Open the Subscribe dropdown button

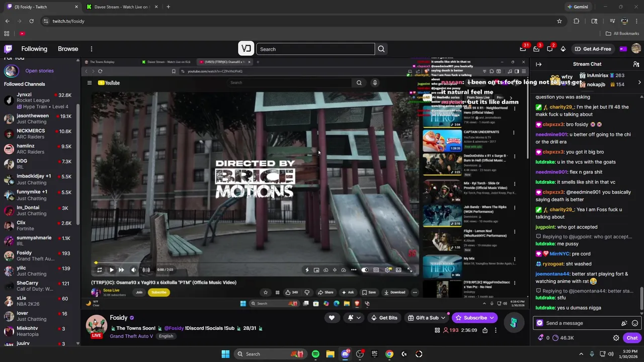(x=475, y=318)
